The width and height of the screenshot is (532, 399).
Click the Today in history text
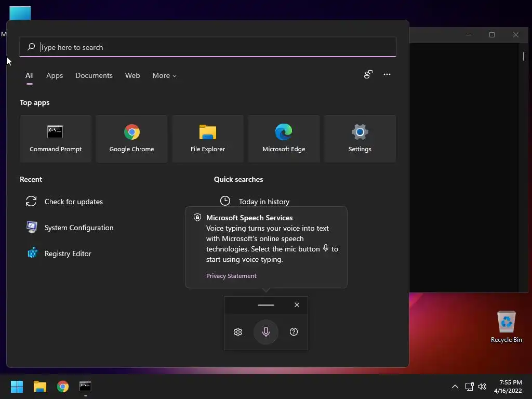[x=264, y=202]
